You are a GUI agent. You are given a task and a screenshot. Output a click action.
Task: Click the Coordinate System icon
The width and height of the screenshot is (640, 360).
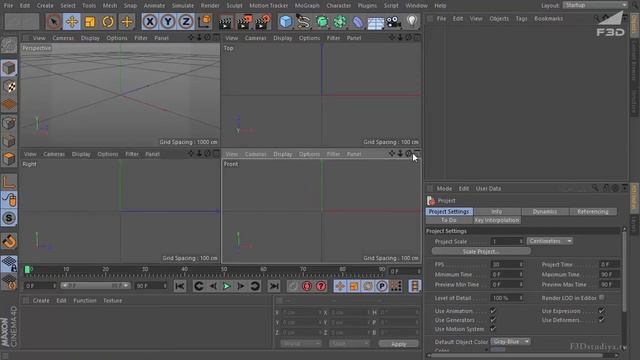(x=204, y=21)
